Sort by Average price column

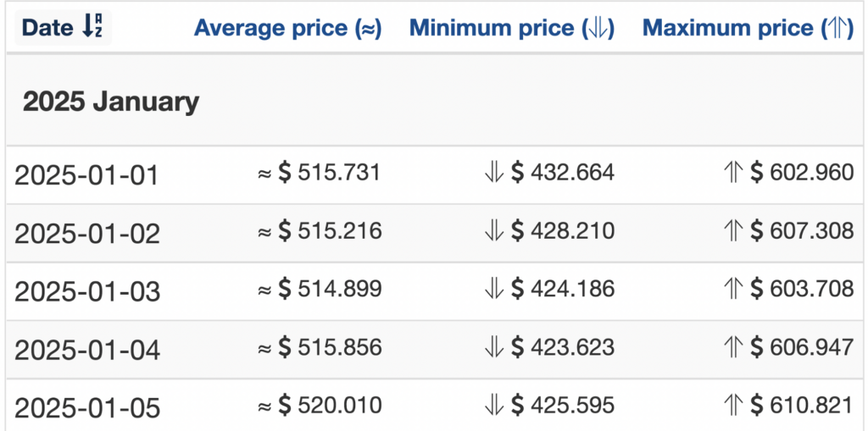pyautogui.click(x=288, y=28)
